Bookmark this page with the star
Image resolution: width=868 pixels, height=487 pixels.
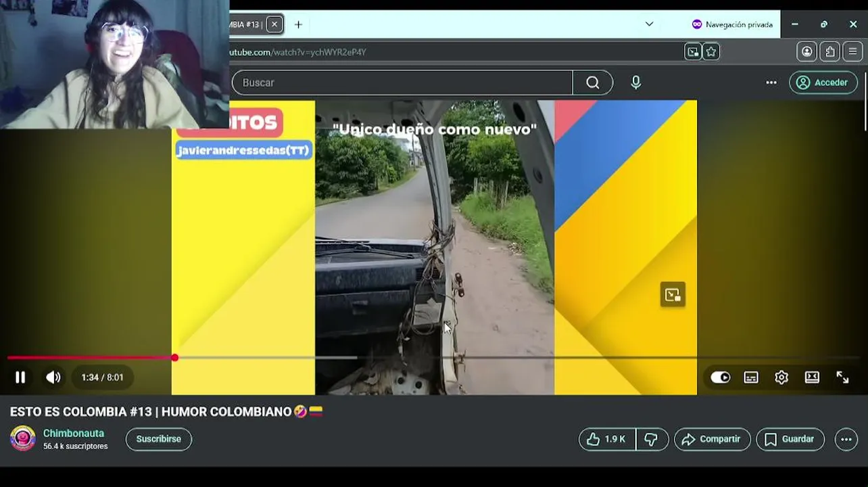click(711, 51)
